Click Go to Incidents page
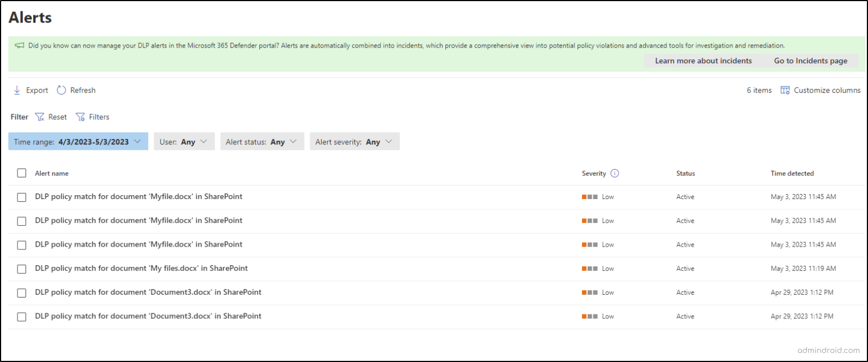 coord(810,61)
